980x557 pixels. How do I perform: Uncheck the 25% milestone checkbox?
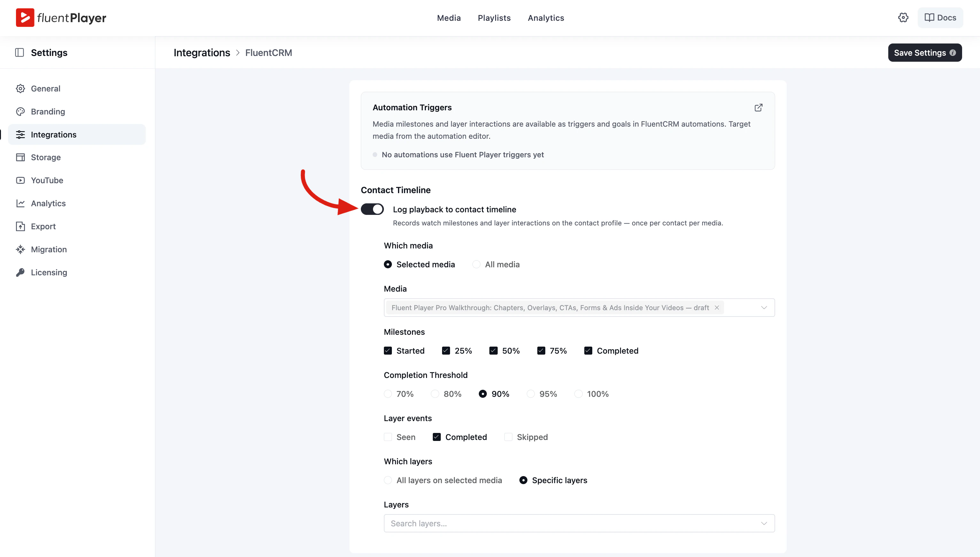[x=446, y=350]
